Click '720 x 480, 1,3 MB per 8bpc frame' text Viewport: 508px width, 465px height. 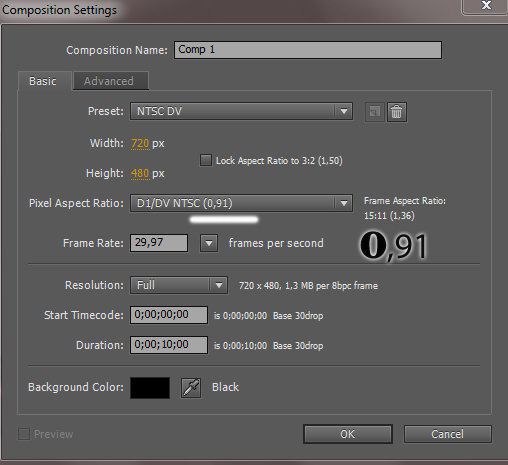click(308, 286)
